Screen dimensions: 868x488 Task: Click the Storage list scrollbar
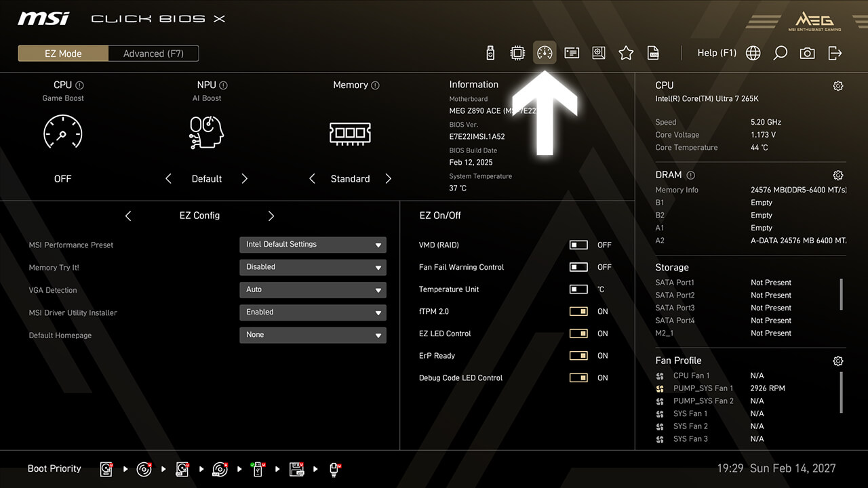tap(842, 293)
